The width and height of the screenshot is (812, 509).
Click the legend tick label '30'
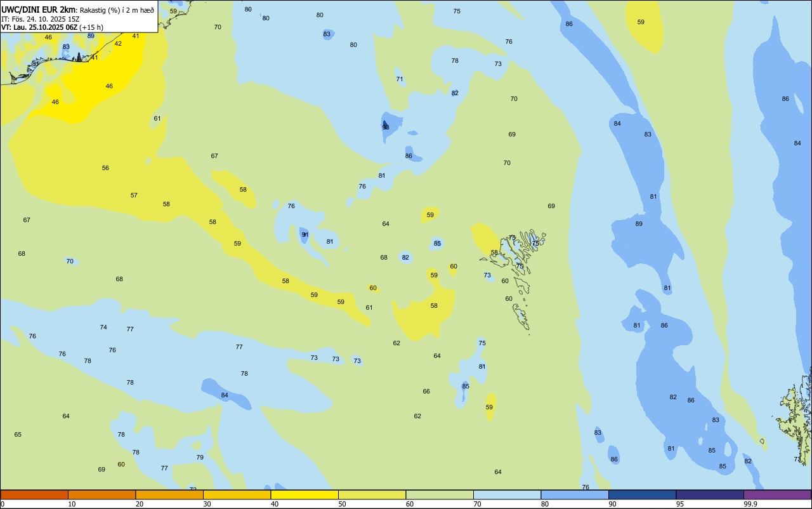point(207,504)
